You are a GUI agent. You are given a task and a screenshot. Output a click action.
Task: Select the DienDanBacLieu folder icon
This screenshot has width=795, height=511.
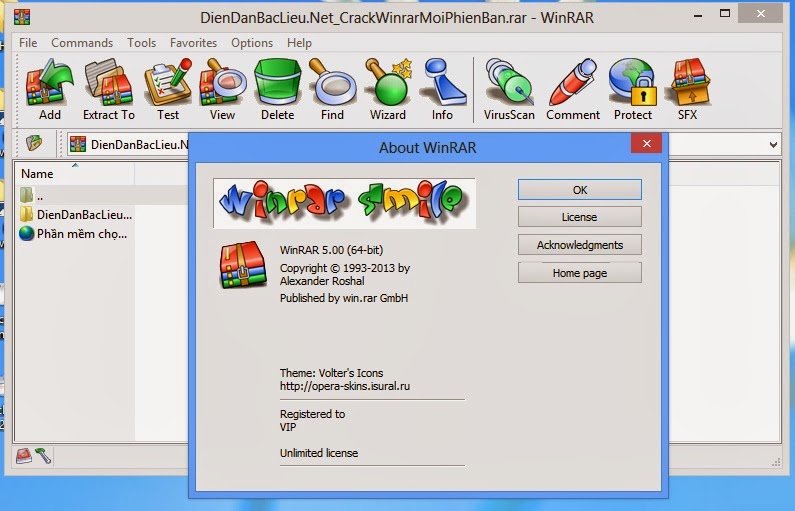click(x=26, y=214)
